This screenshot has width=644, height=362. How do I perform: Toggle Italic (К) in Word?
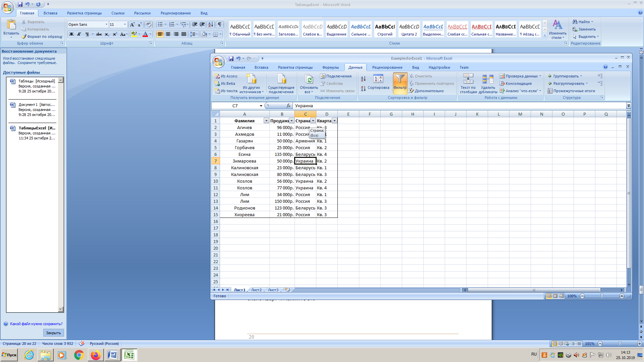(x=79, y=35)
